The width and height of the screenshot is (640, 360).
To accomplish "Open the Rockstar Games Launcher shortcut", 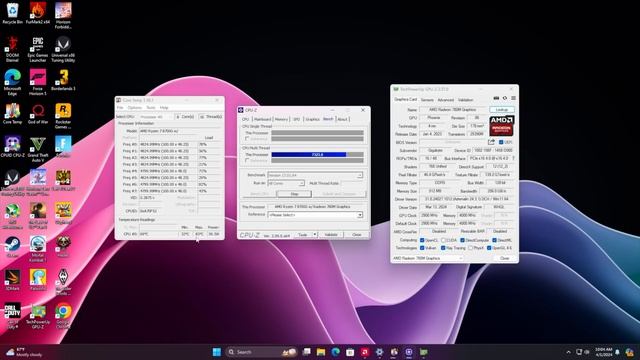I will [63, 116].
